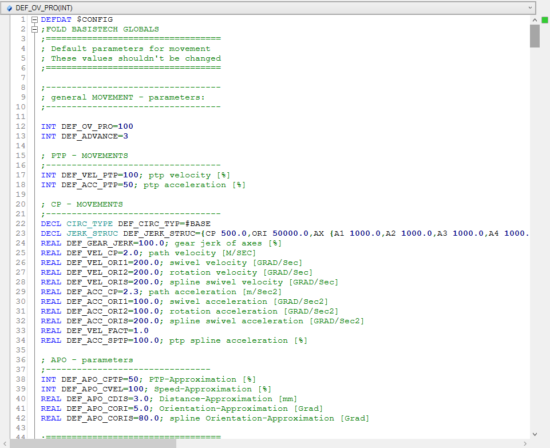
Task: Click line number 12 in the gutter
Action: [x=20, y=126]
